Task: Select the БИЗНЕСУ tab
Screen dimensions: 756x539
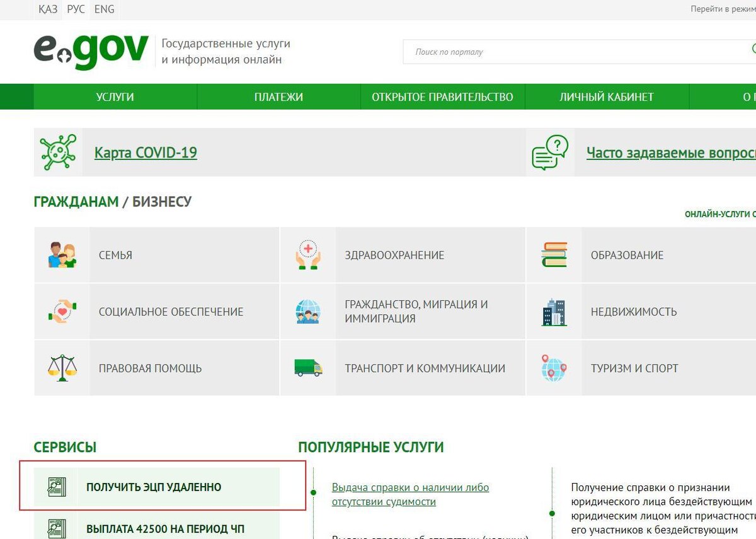Action: point(162,201)
